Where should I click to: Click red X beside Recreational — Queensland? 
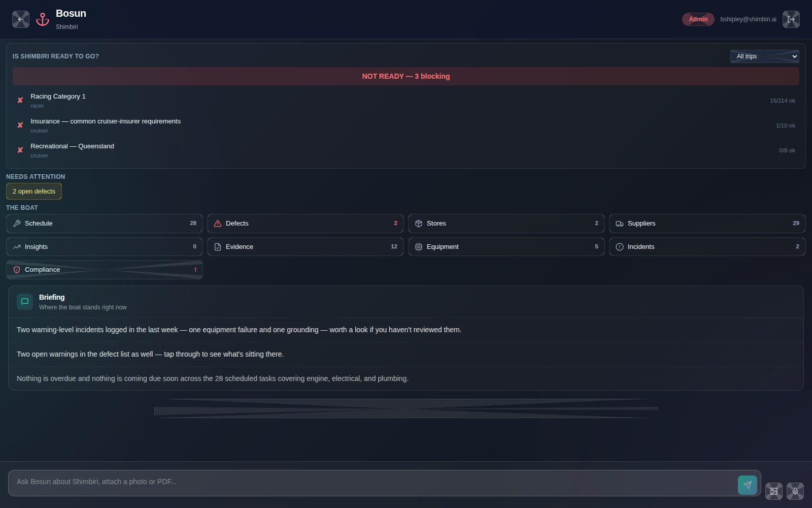(20, 150)
